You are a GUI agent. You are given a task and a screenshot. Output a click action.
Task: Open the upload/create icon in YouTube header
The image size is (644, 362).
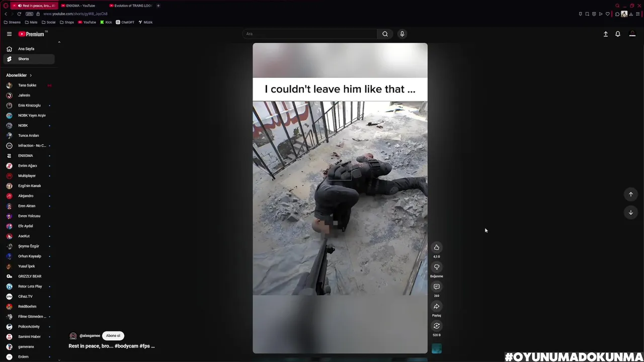(x=606, y=34)
